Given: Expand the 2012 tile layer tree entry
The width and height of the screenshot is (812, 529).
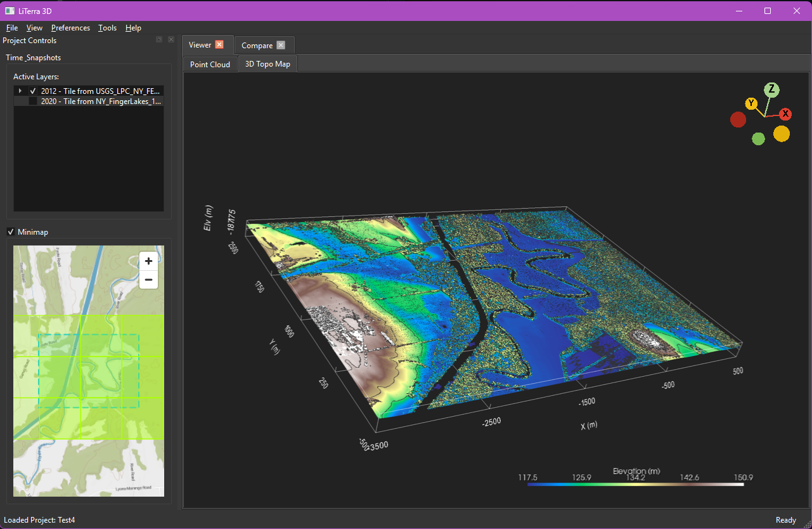Looking at the screenshot, I should [20, 91].
